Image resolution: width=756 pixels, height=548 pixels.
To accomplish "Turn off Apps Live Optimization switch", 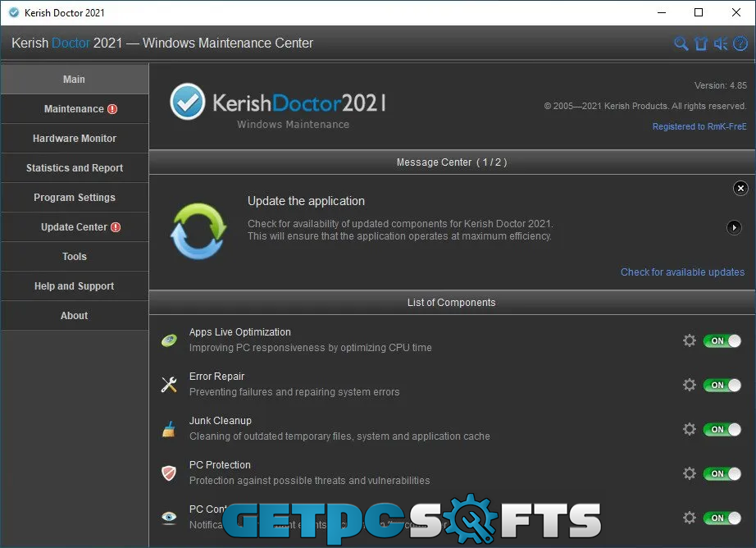I will pos(722,341).
